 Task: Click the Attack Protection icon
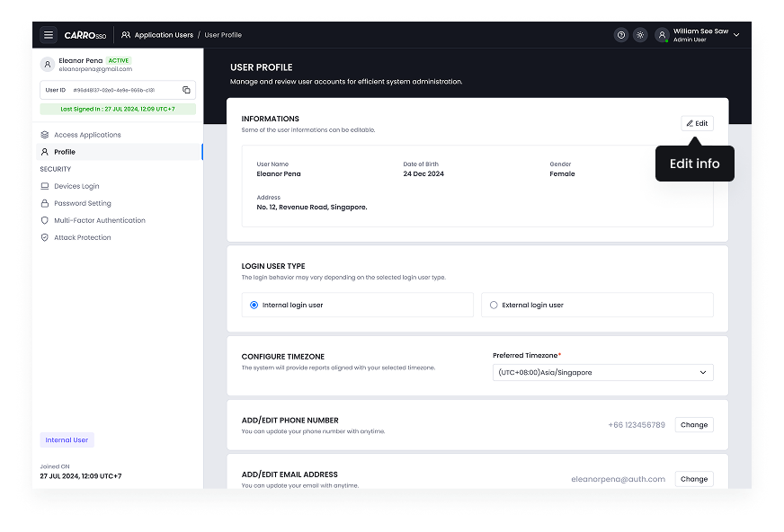click(x=47, y=237)
